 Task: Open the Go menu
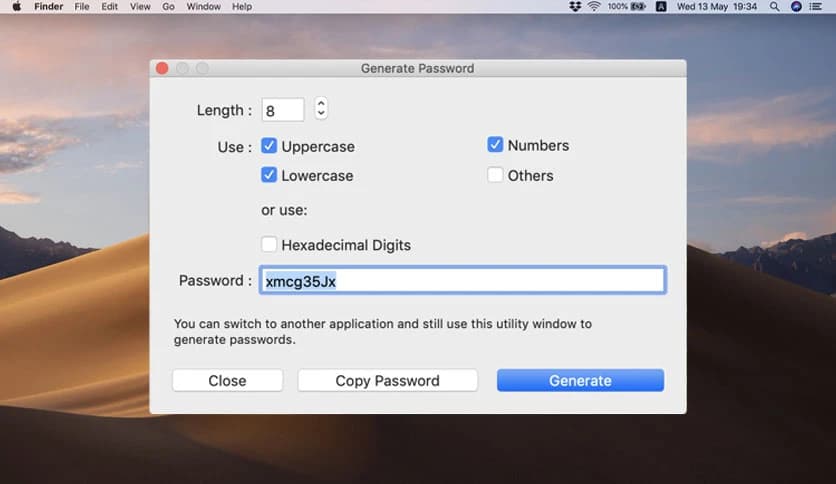(x=168, y=6)
